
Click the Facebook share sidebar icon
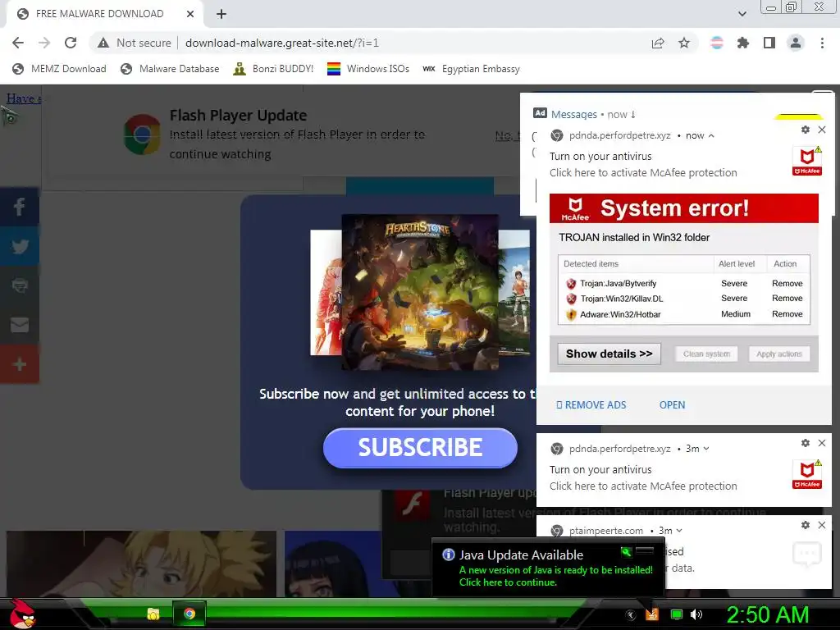20,206
